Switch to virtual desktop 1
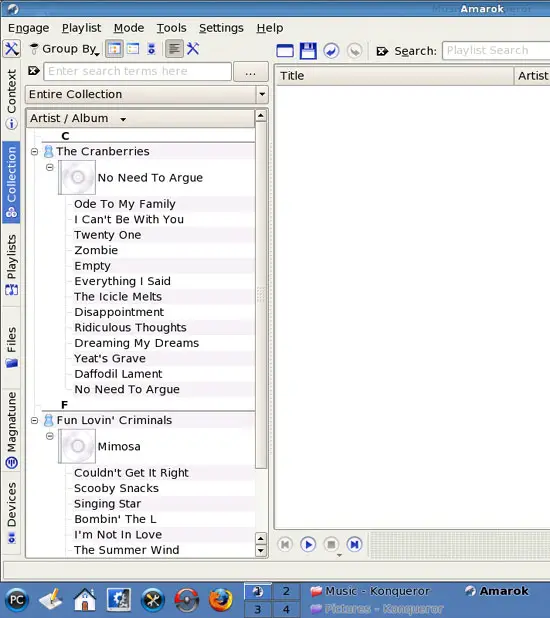 (257, 591)
